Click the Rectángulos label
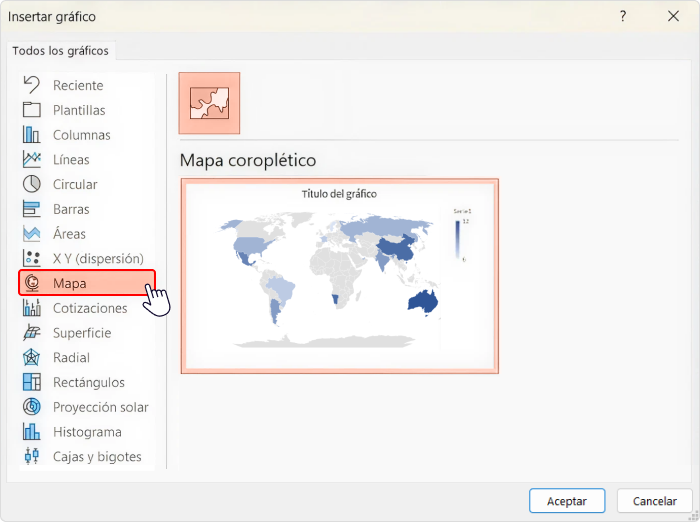Screen dimensions: 700x522 click(x=89, y=382)
